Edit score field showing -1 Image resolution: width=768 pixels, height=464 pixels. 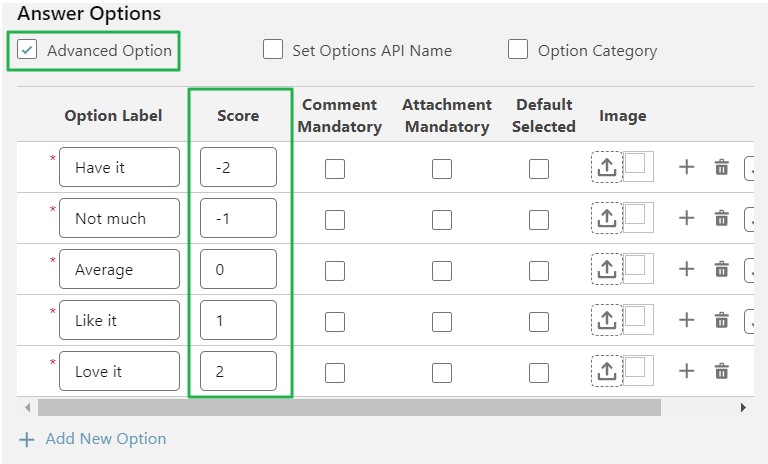pyautogui.click(x=239, y=218)
